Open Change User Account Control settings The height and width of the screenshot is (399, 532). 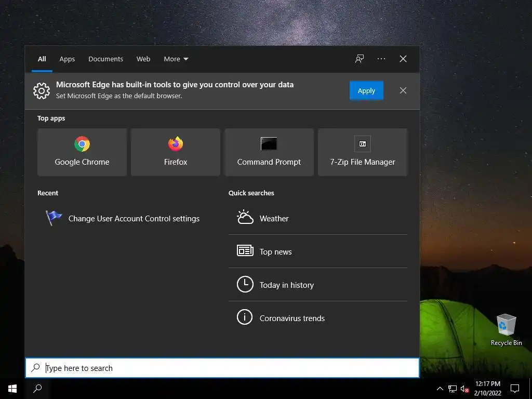tap(123, 218)
